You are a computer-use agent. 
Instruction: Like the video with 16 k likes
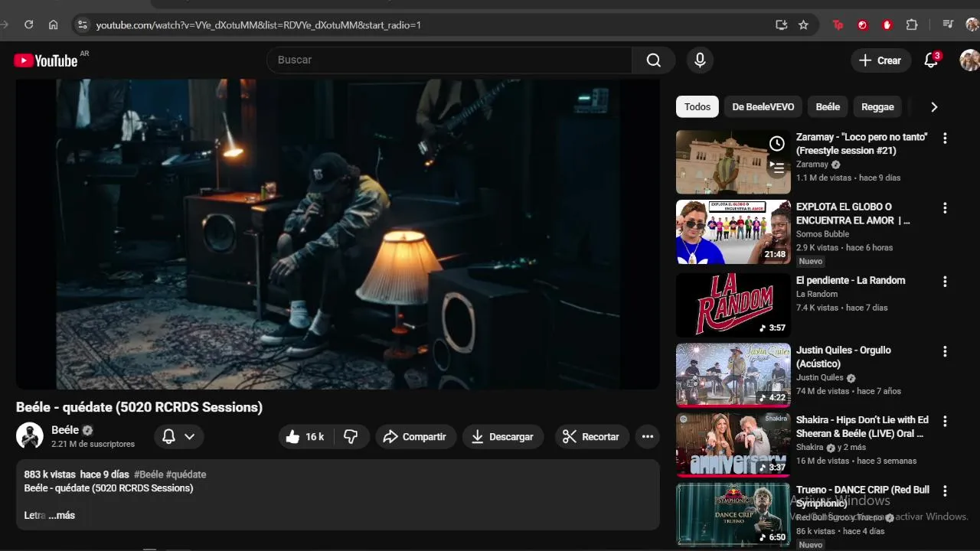tap(305, 437)
